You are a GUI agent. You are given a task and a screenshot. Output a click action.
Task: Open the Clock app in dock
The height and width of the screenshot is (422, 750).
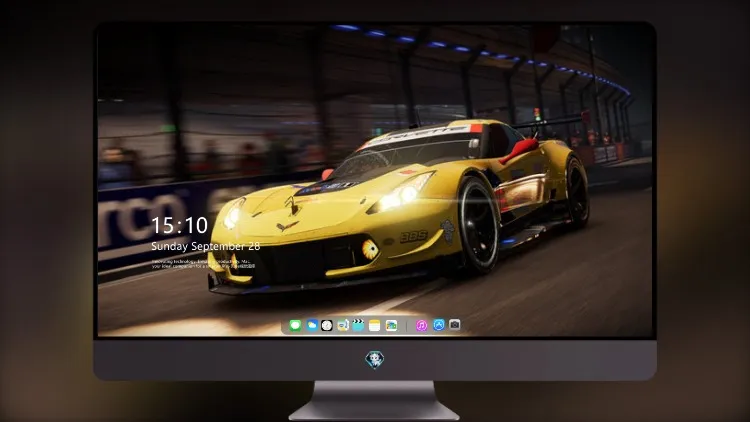(x=327, y=326)
